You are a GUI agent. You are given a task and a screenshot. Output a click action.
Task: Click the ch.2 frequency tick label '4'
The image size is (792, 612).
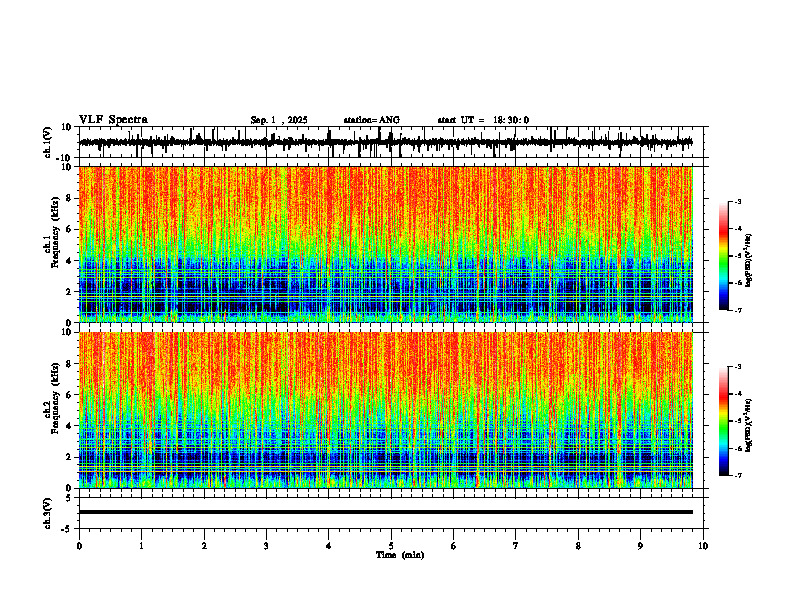[x=70, y=426]
